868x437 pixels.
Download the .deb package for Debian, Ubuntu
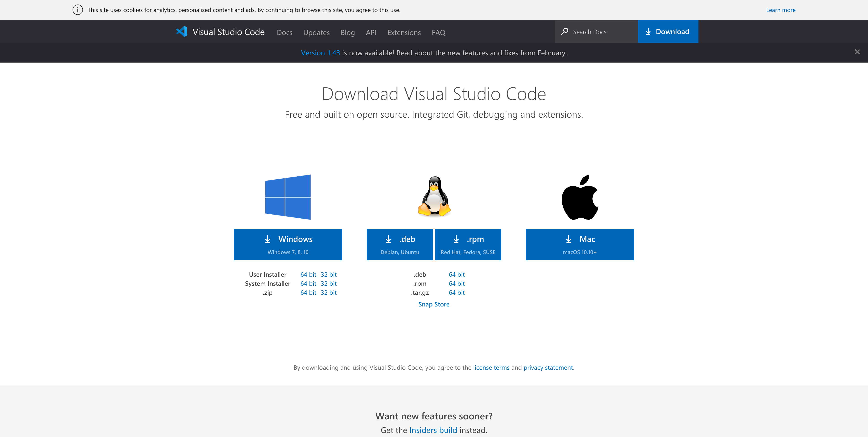point(400,244)
